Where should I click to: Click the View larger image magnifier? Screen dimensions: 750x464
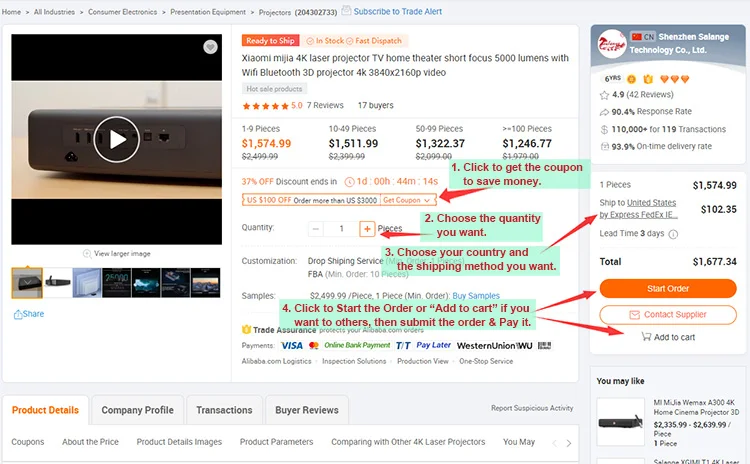coord(87,254)
